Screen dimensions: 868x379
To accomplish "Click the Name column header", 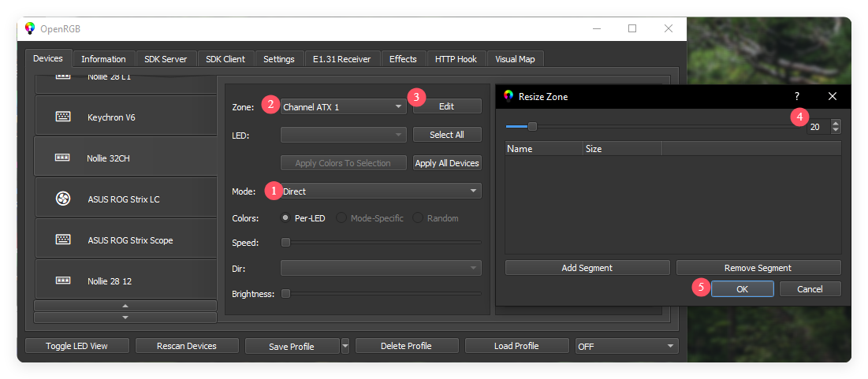I will (x=544, y=149).
